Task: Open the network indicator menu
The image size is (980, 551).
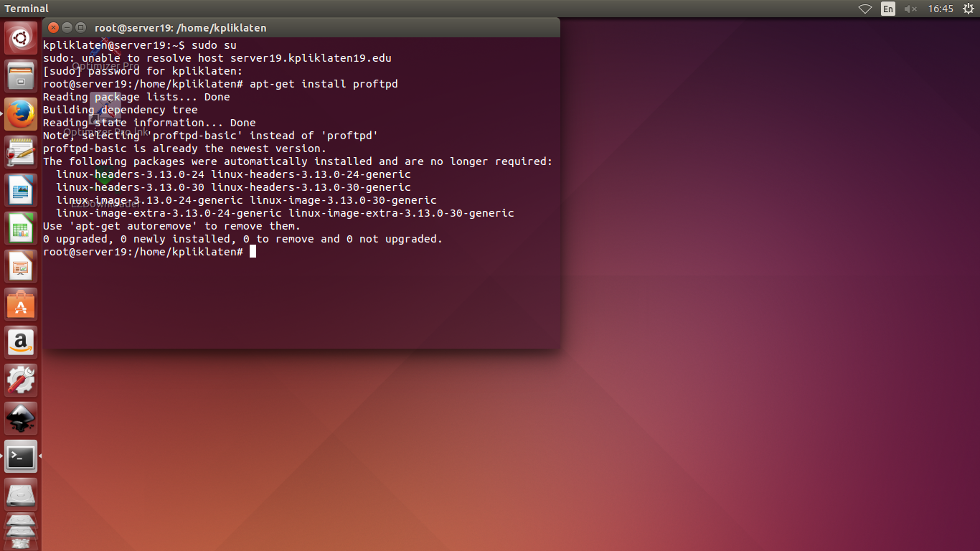Action: point(864,9)
